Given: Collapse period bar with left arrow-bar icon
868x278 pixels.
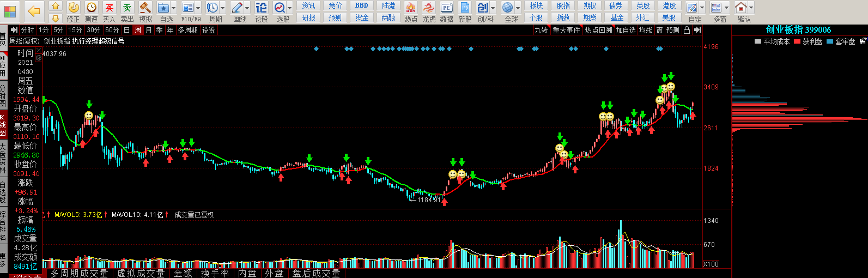Looking at the screenshot, I should (13, 30).
